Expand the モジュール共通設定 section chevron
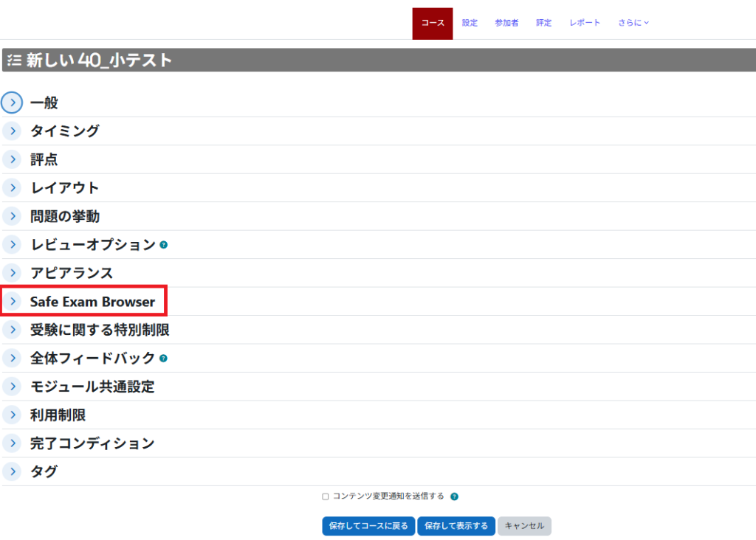The image size is (756, 540). coord(12,387)
